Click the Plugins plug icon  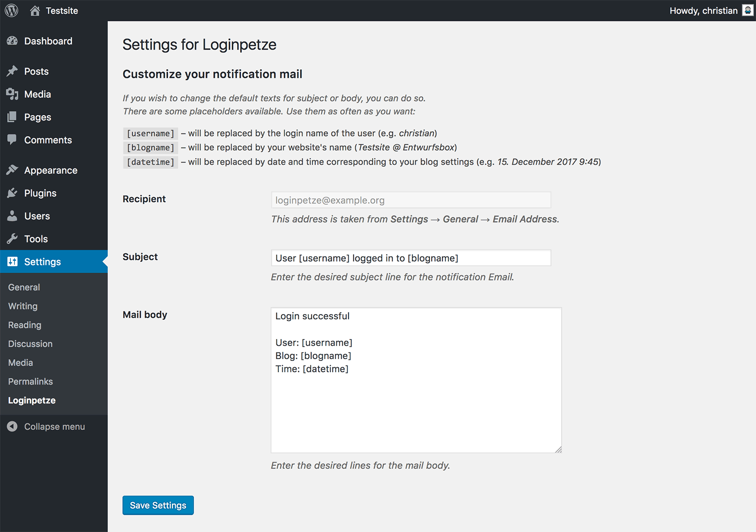point(12,193)
